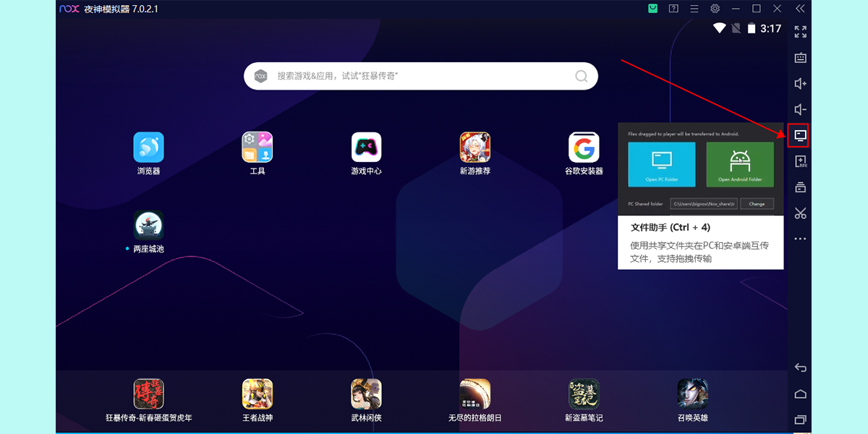Screen dimensions: 868x434
Task: Click Open Android Folder tile
Action: (x=740, y=164)
